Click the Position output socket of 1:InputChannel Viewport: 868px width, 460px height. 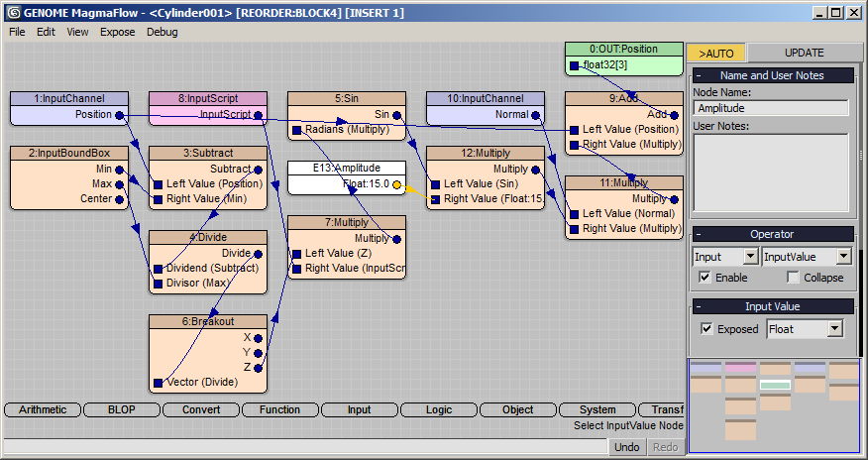[x=119, y=115]
